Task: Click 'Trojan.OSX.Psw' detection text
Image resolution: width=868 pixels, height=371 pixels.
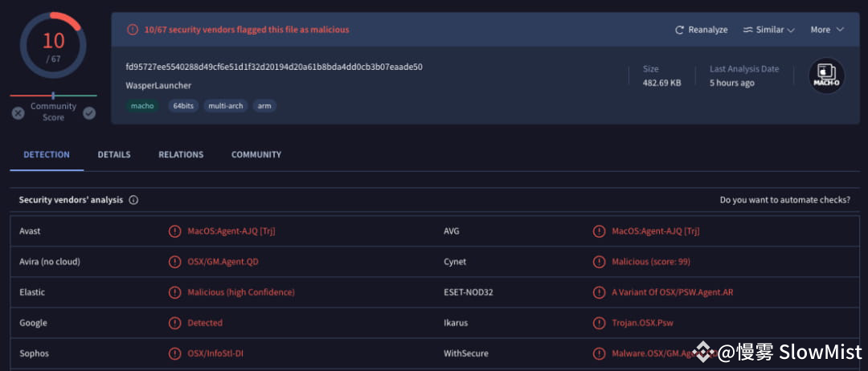Action: click(x=643, y=322)
